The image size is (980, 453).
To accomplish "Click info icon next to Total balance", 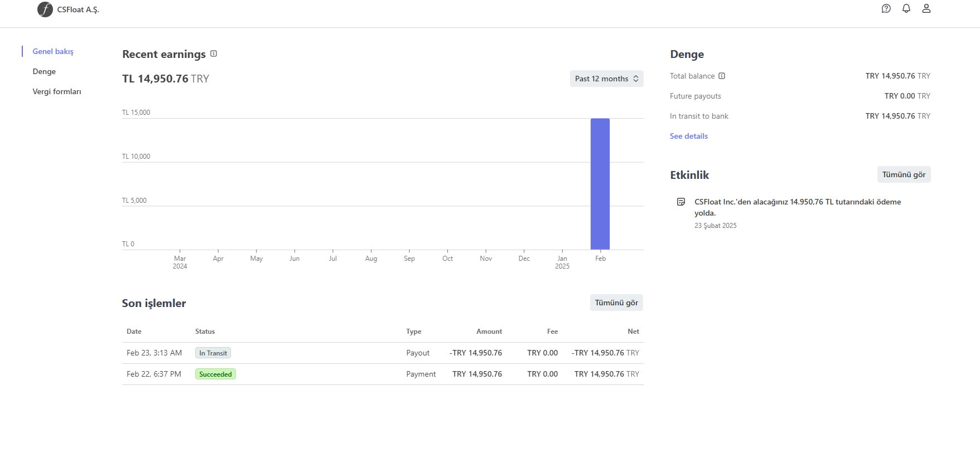I will 722,76.
